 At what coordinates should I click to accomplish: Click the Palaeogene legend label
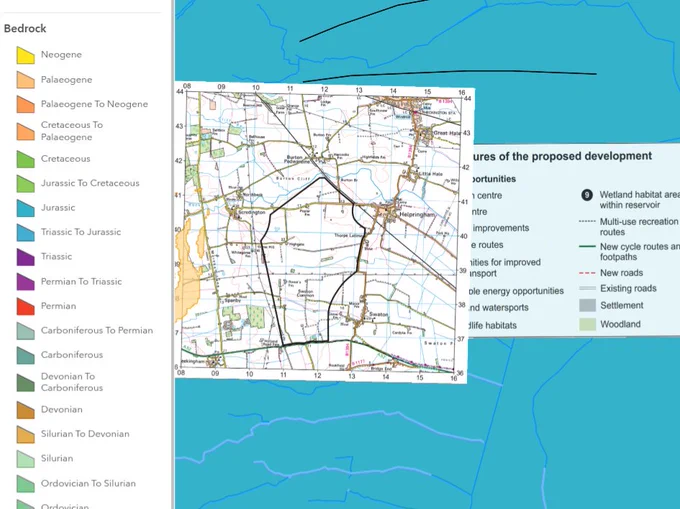click(66, 80)
